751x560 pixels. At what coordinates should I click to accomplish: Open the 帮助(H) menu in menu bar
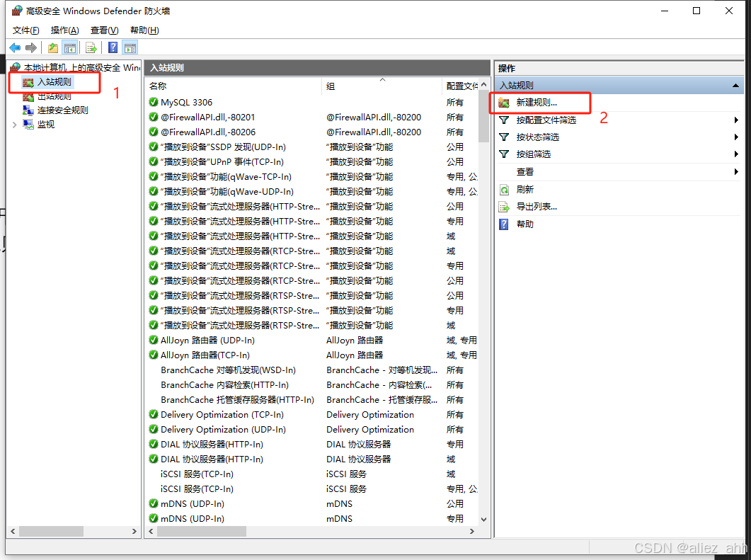coord(144,30)
